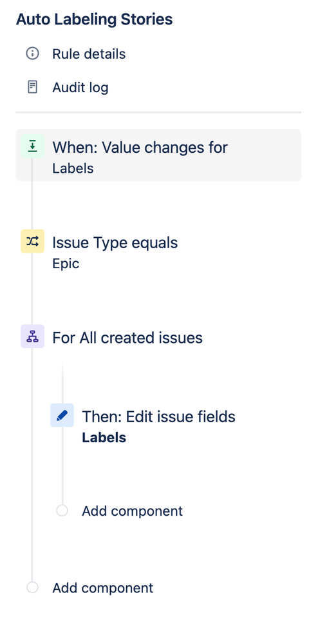Screen dimensions: 329x644
Task: Click the green trigger icon
Action: [x=32, y=146]
